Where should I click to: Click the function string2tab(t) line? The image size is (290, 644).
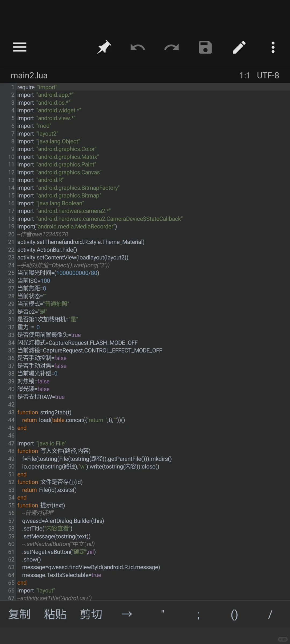pyautogui.click(x=44, y=412)
